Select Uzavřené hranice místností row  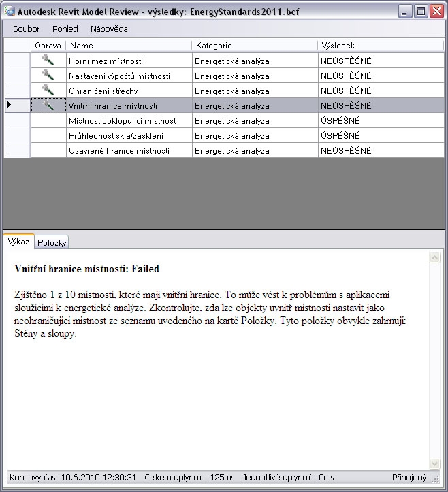[x=129, y=151]
